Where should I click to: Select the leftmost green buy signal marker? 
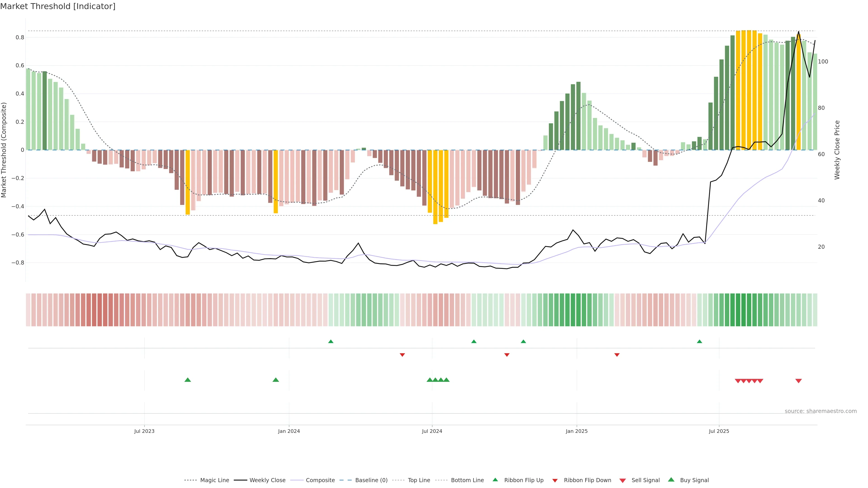(188, 380)
